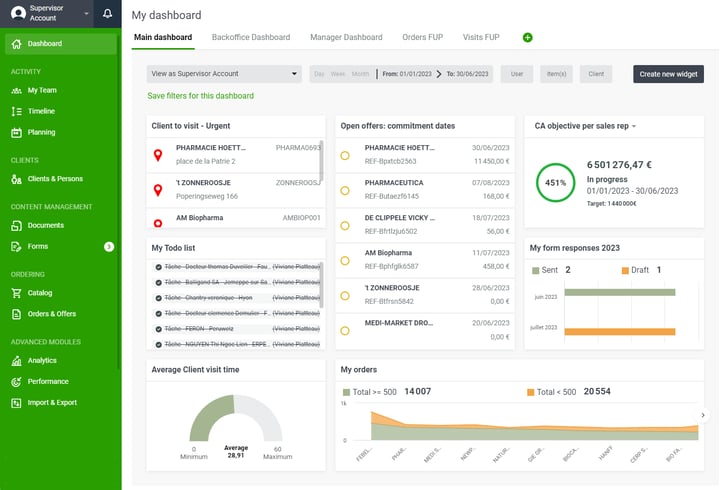Open Performance in sidebar
Image resolution: width=727 pixels, height=490 pixels.
click(48, 381)
